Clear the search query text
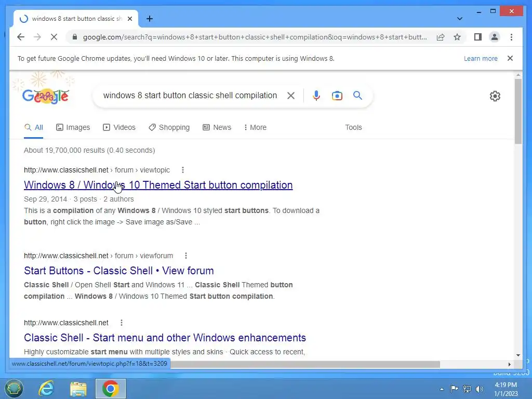The width and height of the screenshot is (532, 399). (x=291, y=96)
